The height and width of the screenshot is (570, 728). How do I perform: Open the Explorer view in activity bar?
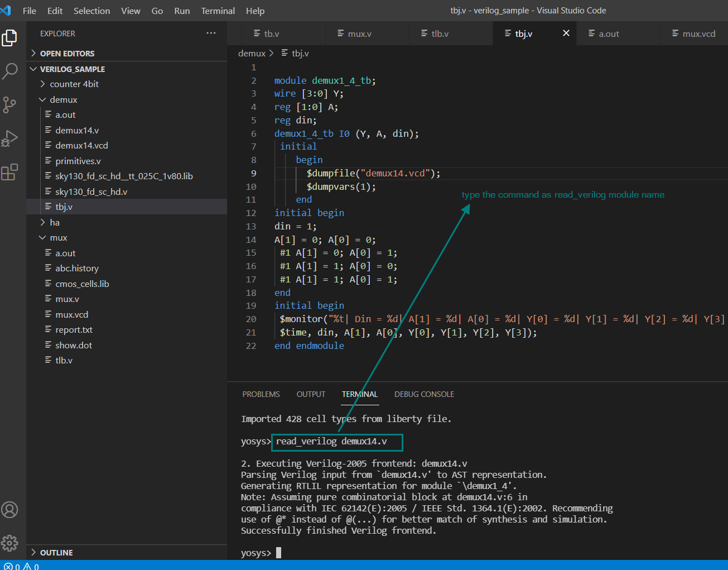pyautogui.click(x=10, y=37)
